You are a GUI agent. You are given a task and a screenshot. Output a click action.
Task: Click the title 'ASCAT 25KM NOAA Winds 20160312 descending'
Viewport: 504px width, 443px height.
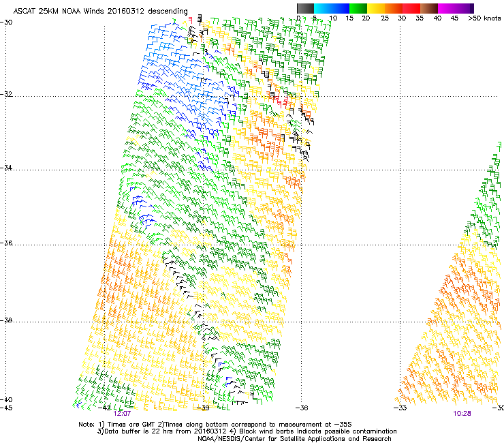(100, 12)
